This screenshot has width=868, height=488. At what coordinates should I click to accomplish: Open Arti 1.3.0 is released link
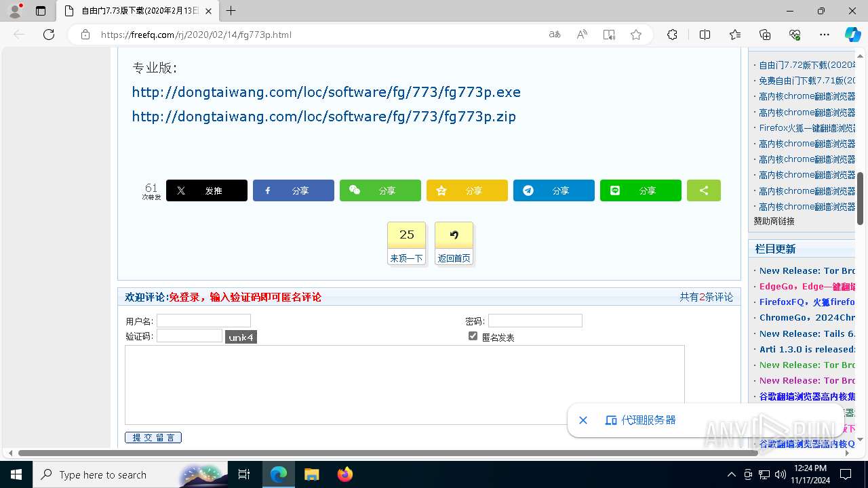pyautogui.click(x=807, y=349)
